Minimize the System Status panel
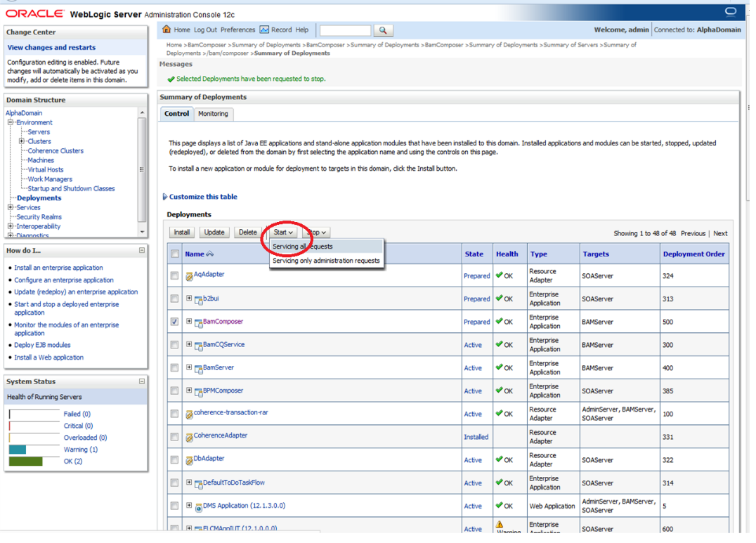 142,381
